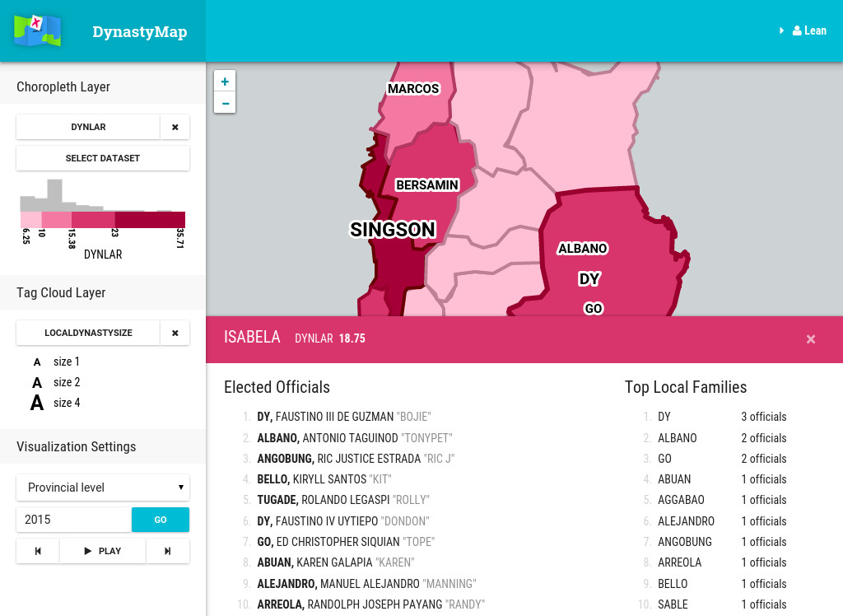Select the SINGSON label on the map
843x616 pixels.
[393, 230]
